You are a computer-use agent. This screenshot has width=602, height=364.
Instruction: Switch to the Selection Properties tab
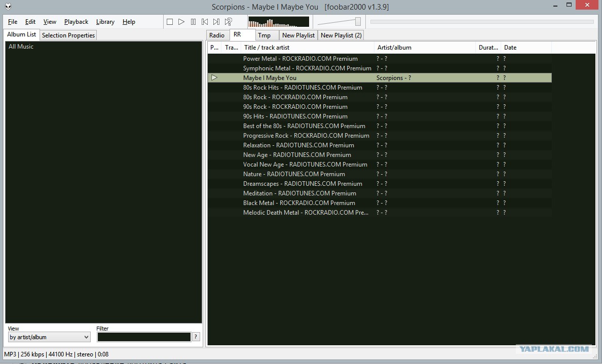(68, 35)
